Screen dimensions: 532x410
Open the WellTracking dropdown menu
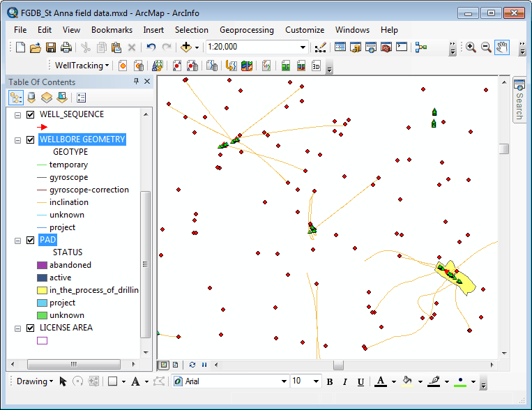tap(82, 66)
